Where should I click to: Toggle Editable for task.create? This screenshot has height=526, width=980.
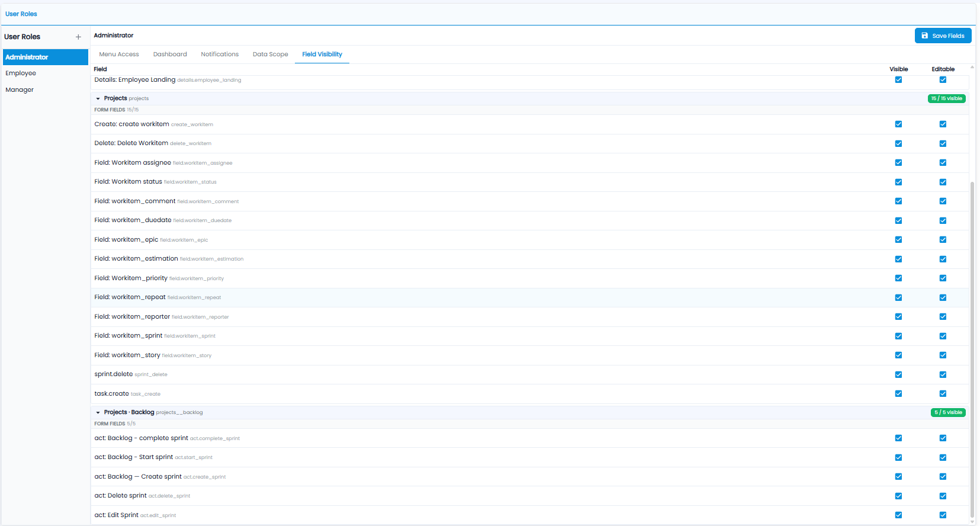943,394
